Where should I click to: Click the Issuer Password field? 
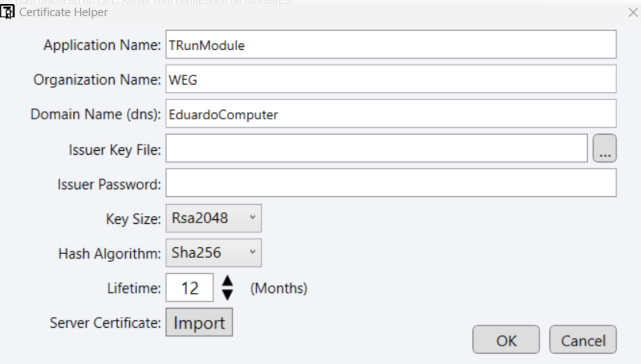coord(391,183)
